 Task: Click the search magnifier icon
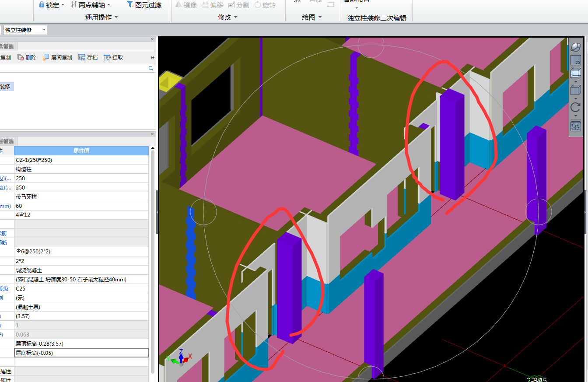pyautogui.click(x=151, y=68)
